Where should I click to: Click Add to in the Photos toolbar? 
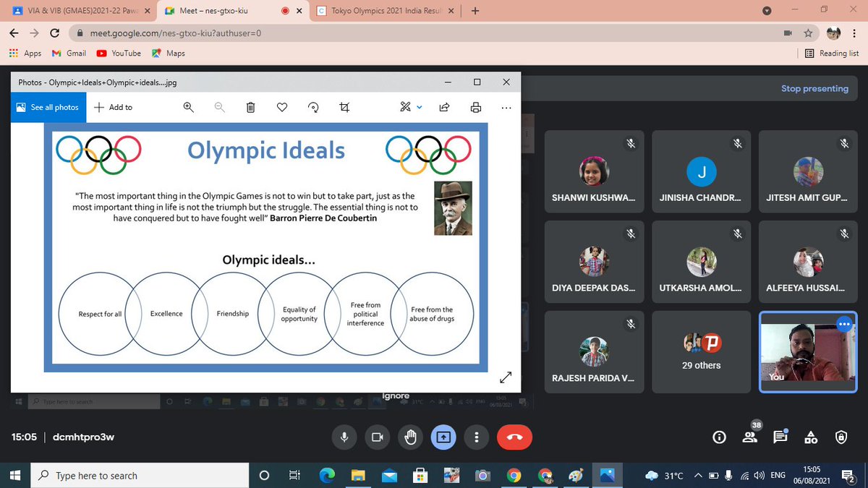tap(113, 107)
